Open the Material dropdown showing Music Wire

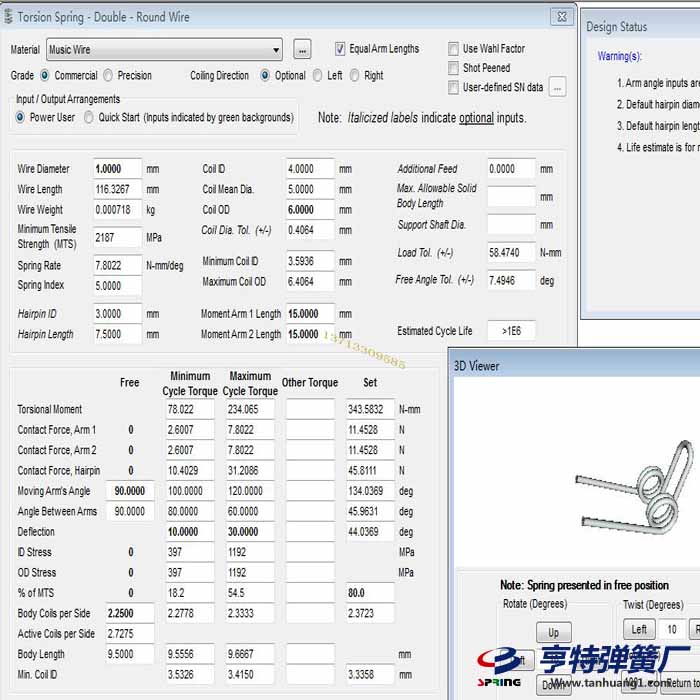164,50
